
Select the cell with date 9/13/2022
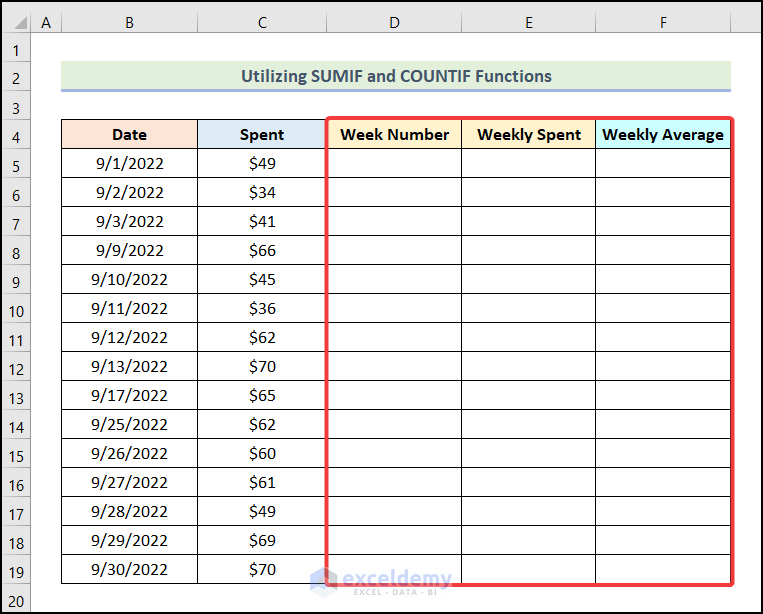[129, 366]
